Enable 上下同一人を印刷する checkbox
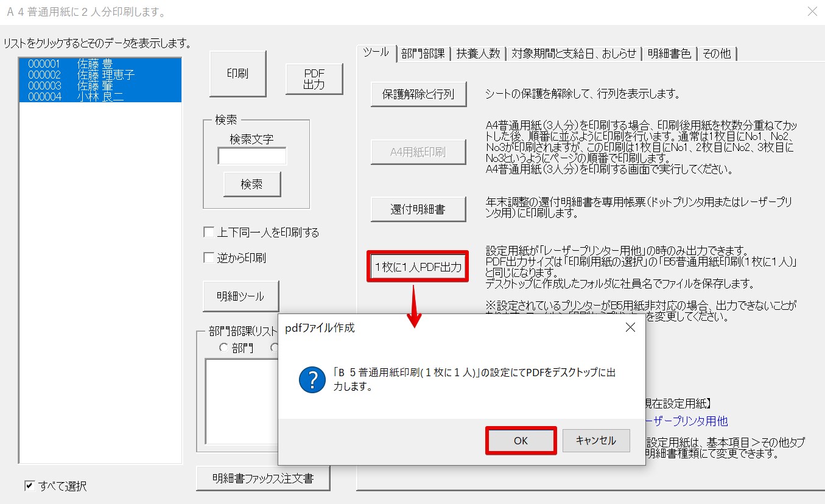825x504 pixels. [209, 233]
